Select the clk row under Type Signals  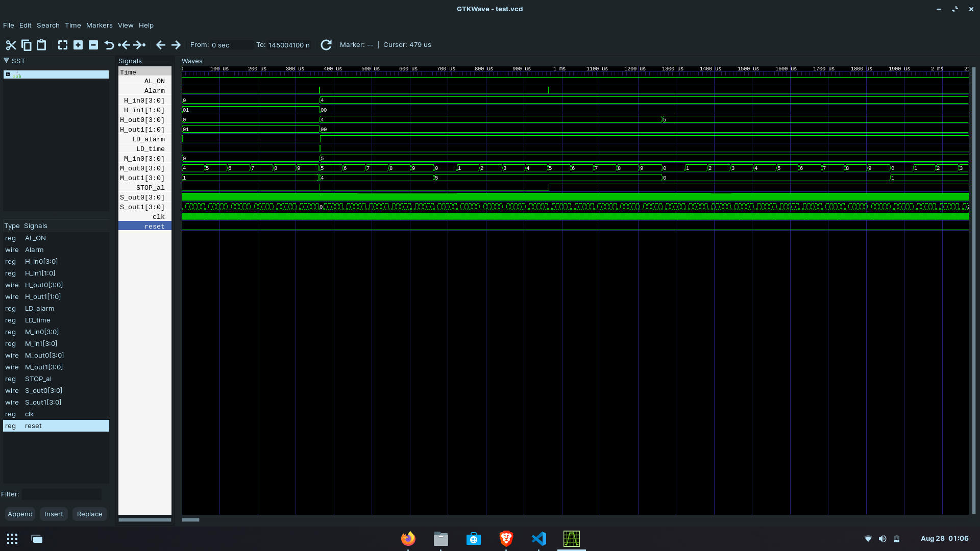point(29,414)
